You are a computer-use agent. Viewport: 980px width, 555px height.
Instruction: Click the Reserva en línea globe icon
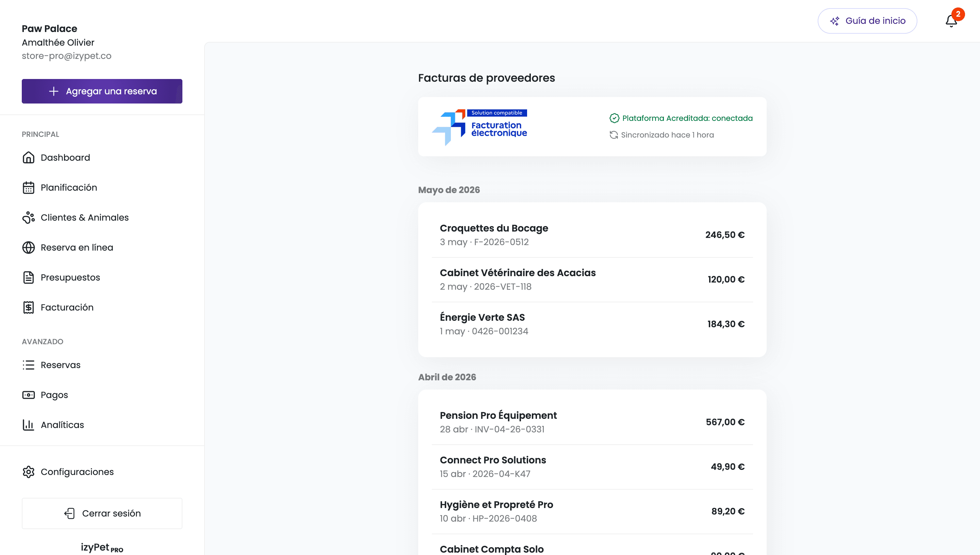pyautogui.click(x=29, y=248)
